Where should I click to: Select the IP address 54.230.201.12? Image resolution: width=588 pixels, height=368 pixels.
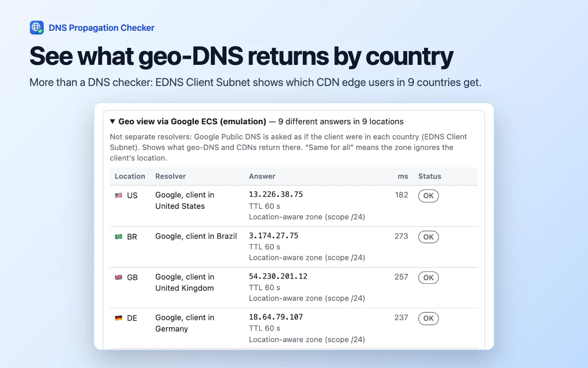pyautogui.click(x=278, y=276)
